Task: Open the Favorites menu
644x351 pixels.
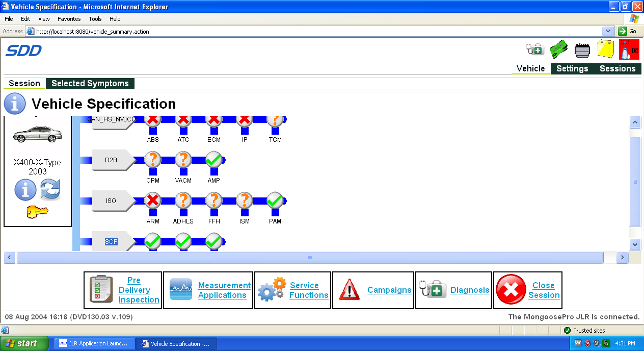Action: [69, 19]
